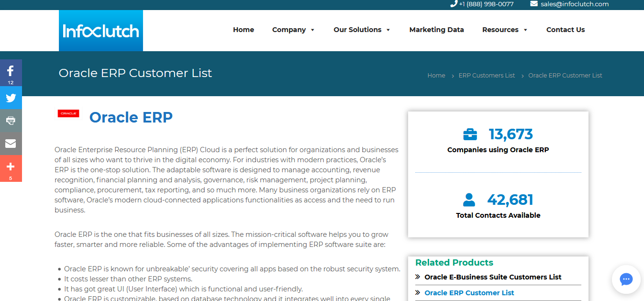The height and width of the screenshot is (301, 644).
Task: Click the email share icon
Action: click(x=11, y=144)
